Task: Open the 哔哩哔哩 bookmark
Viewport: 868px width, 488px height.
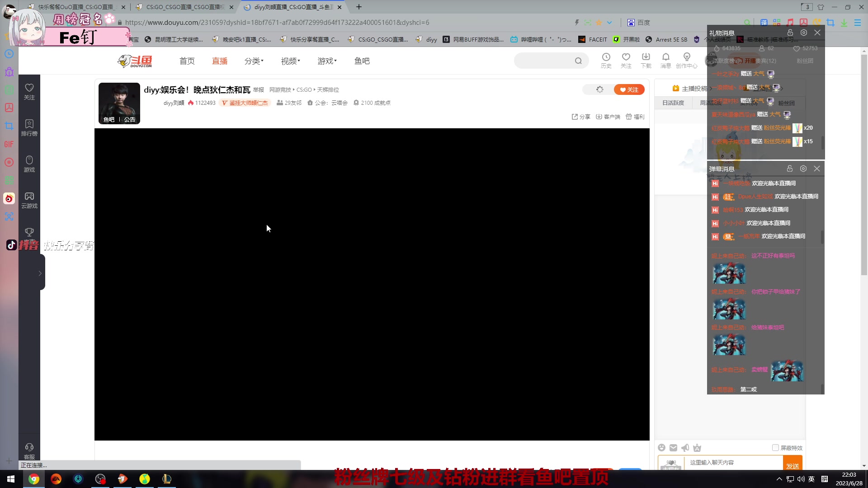Action: pos(541,40)
